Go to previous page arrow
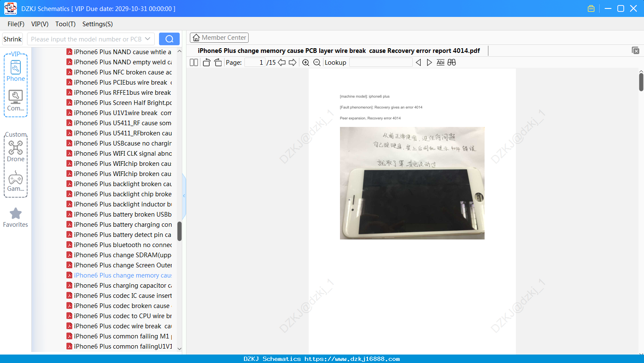The height and width of the screenshot is (363, 644). click(x=282, y=63)
